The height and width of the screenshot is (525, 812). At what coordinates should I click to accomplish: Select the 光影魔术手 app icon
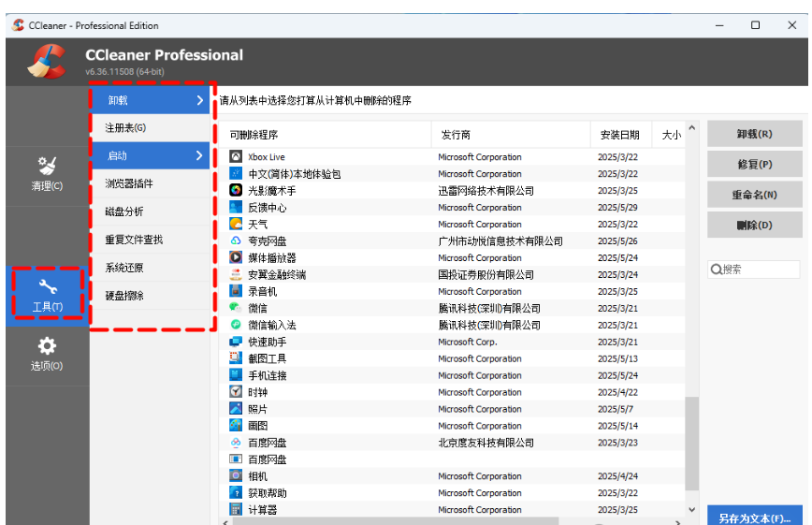pos(236,190)
